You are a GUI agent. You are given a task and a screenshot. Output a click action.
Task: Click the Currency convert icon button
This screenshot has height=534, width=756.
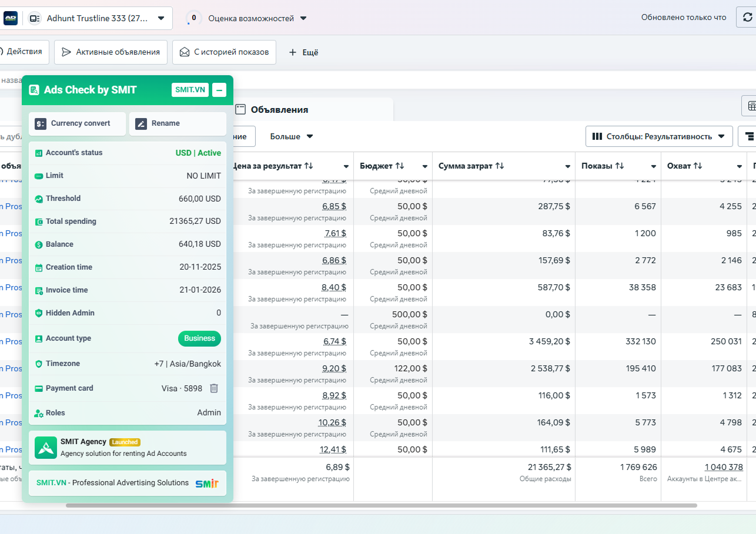(41, 123)
